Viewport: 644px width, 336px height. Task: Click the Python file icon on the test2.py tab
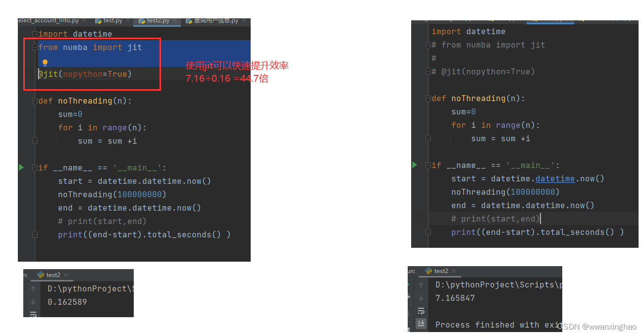(143, 20)
